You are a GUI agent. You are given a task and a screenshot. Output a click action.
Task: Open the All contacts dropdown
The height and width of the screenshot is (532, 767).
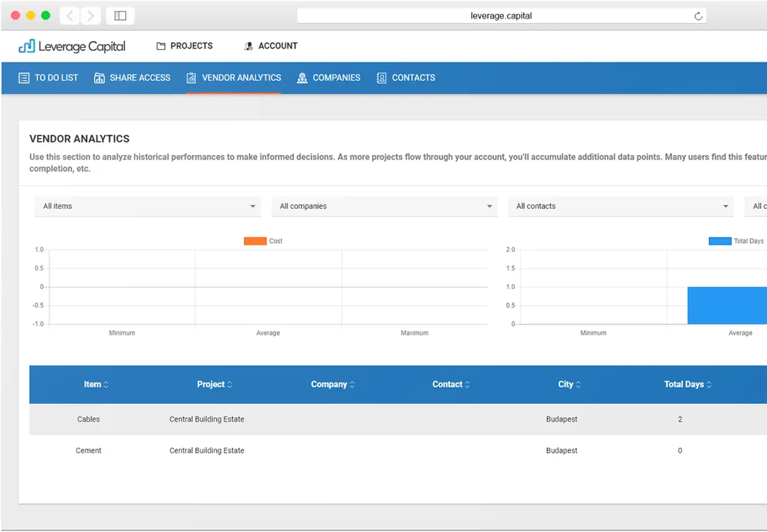(620, 207)
